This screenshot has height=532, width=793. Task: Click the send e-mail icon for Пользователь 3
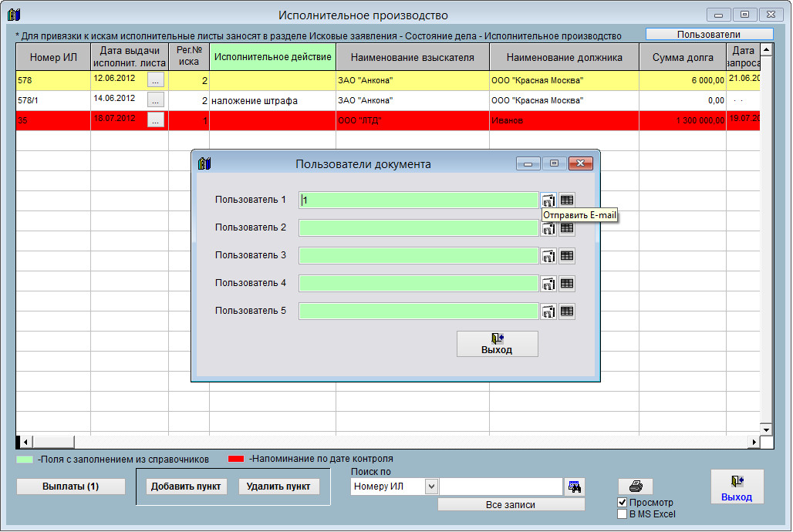pos(548,256)
